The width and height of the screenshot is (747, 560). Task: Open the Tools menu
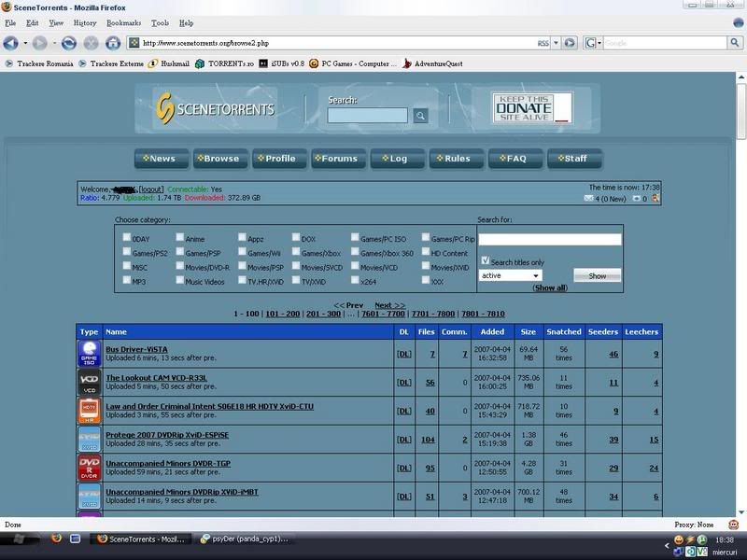[160, 22]
